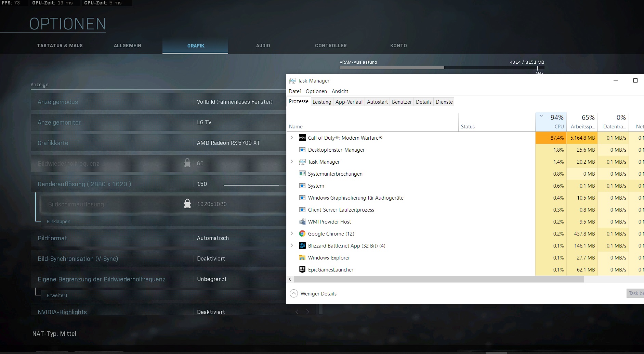Click the WMI Provider Host icon
This screenshot has width=644, height=354.
point(302,222)
